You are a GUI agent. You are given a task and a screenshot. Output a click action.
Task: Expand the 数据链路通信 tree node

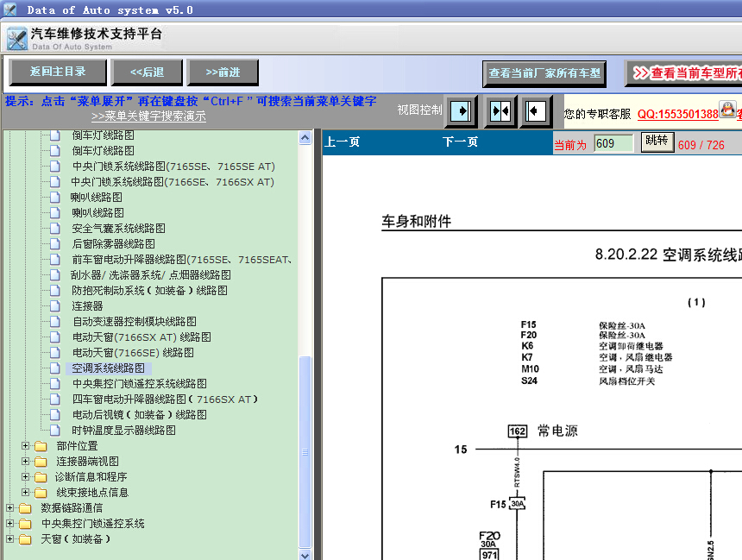[x=9, y=508]
